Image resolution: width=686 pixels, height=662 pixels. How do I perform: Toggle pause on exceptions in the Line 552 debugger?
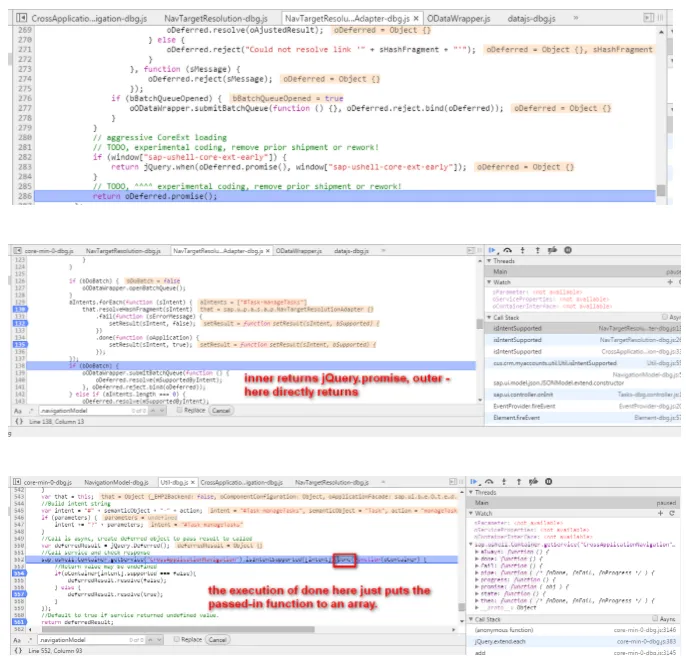pyautogui.click(x=549, y=482)
